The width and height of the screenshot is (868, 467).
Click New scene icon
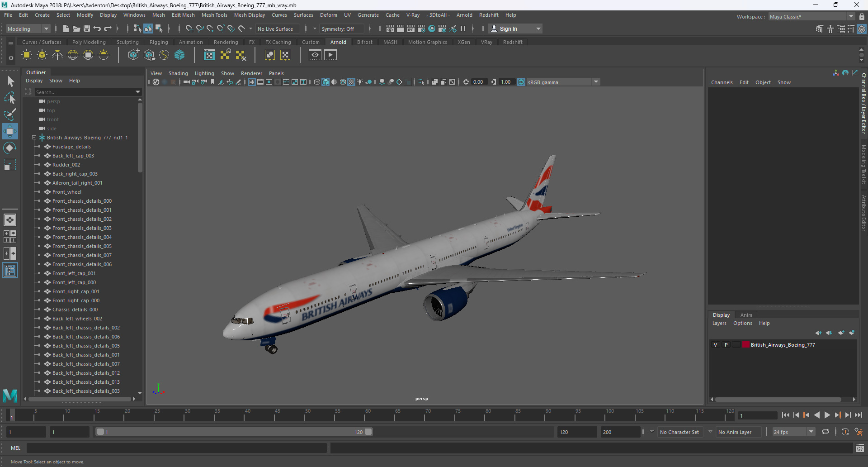coord(66,29)
